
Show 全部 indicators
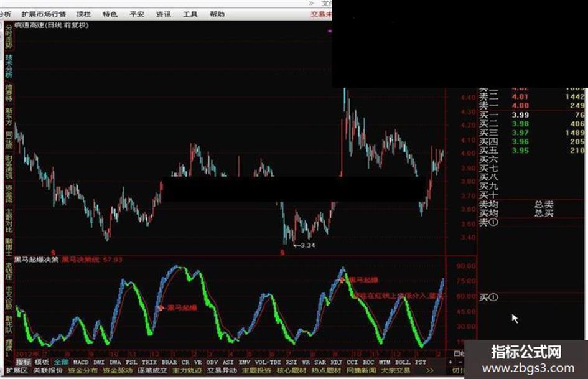[x=61, y=362]
